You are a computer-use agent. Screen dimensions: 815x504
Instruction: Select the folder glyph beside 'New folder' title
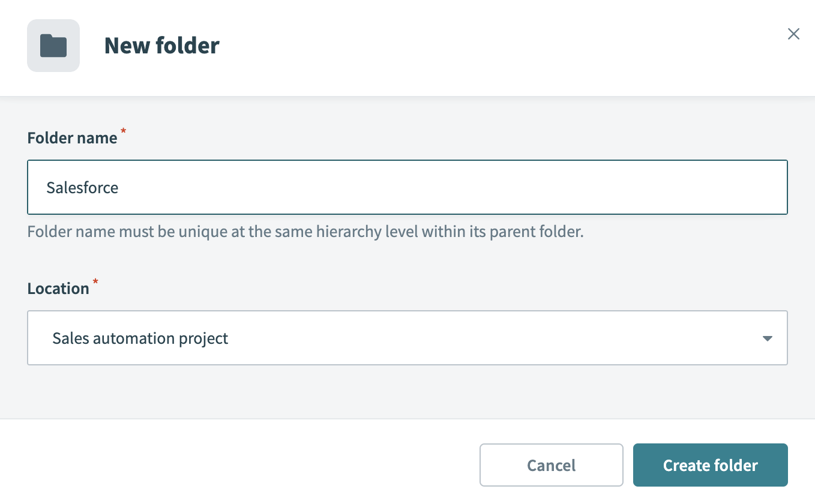53,45
